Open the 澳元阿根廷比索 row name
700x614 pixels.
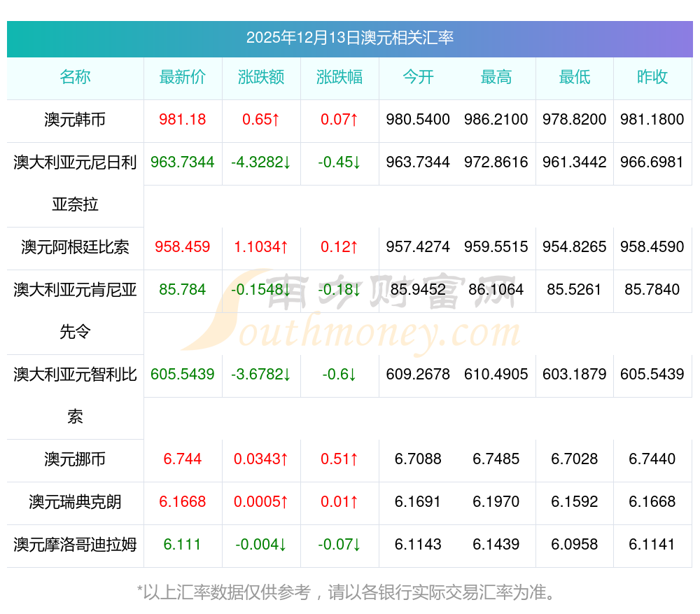tap(75, 247)
